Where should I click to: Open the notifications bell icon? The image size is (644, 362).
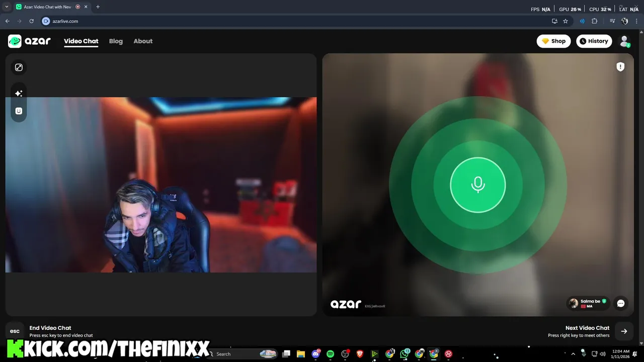pyautogui.click(x=635, y=354)
